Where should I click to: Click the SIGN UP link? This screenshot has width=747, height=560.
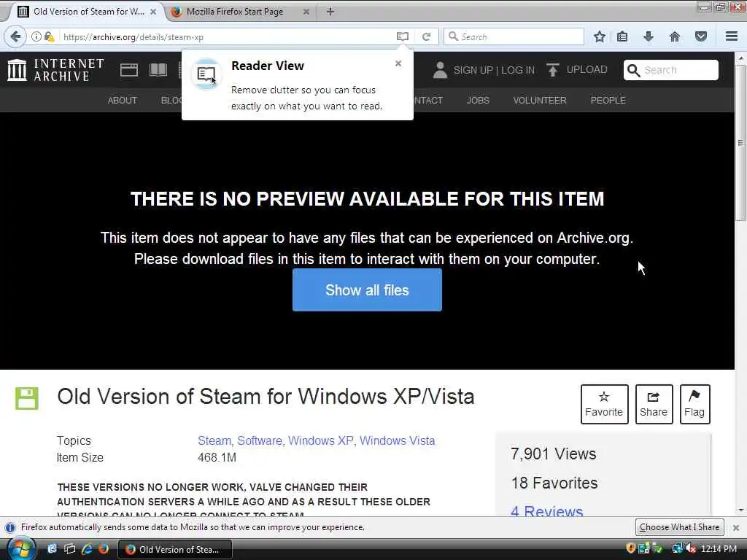point(473,70)
